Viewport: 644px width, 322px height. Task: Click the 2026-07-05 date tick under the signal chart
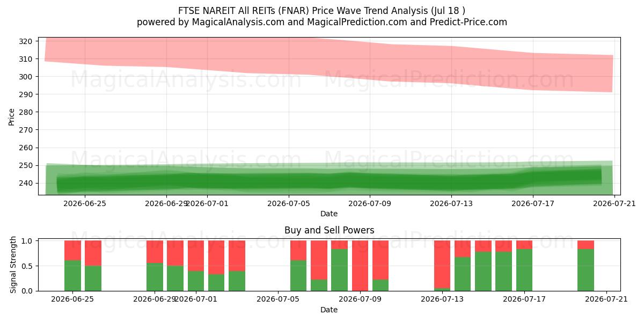click(x=278, y=299)
